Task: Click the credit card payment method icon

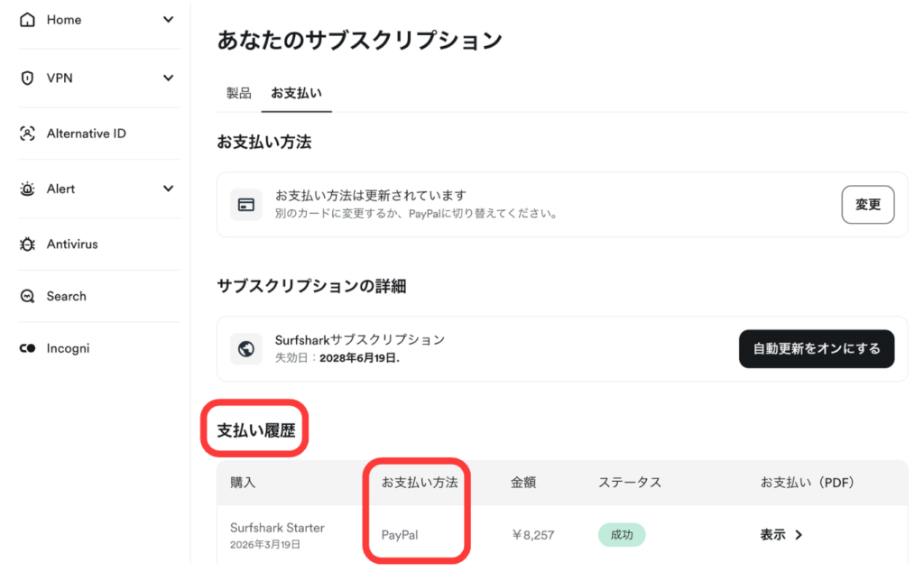Action: coord(245,205)
